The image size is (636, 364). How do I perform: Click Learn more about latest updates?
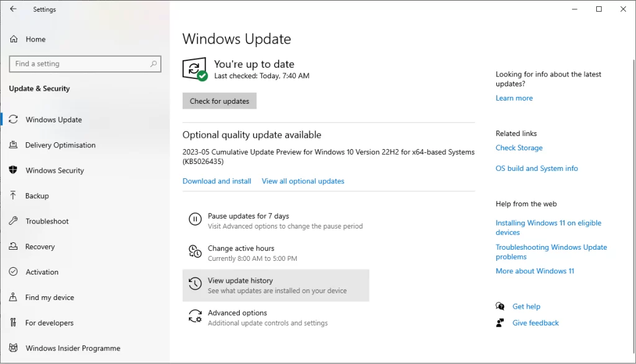point(514,98)
